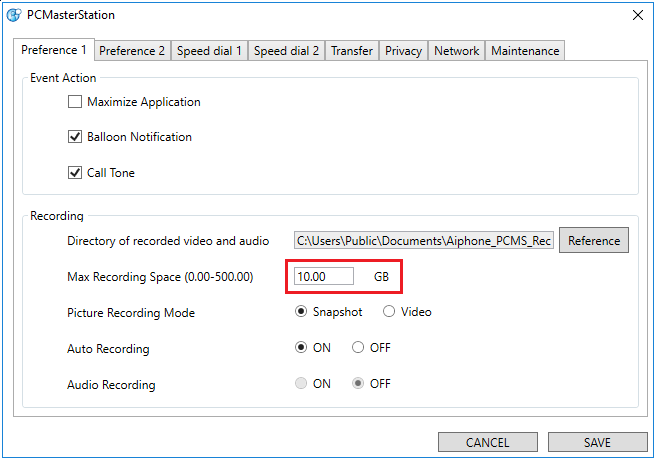Select Audio Recording ON radio button
Image resolution: width=657 pixels, height=458 pixels.
pyautogui.click(x=301, y=384)
